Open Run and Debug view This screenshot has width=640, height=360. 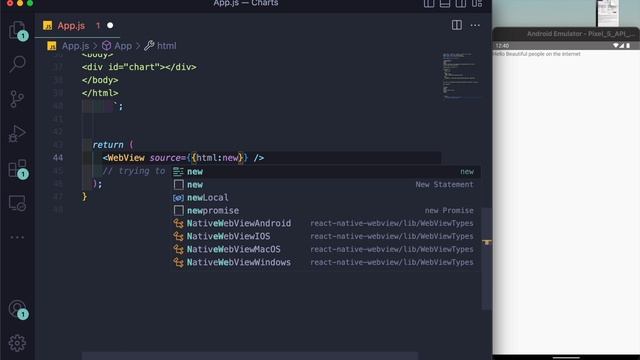click(x=17, y=134)
